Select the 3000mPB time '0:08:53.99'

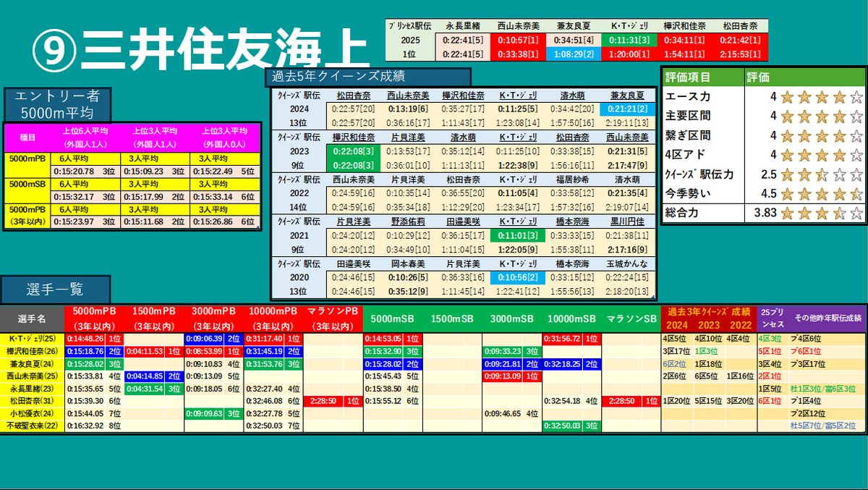tap(205, 351)
